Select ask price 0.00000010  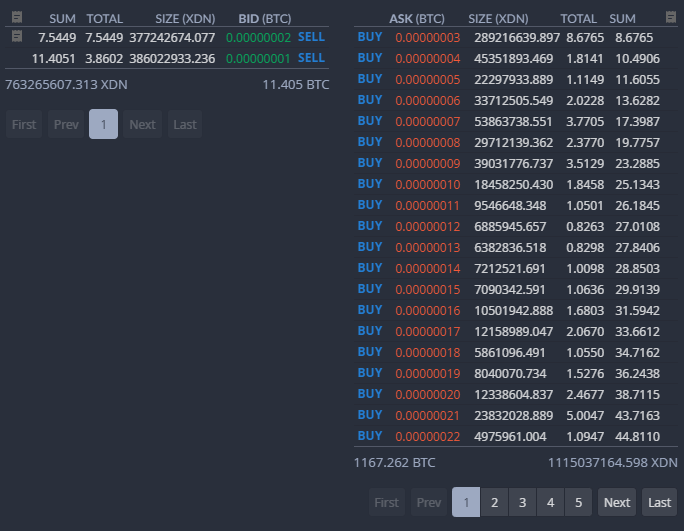[x=428, y=185]
